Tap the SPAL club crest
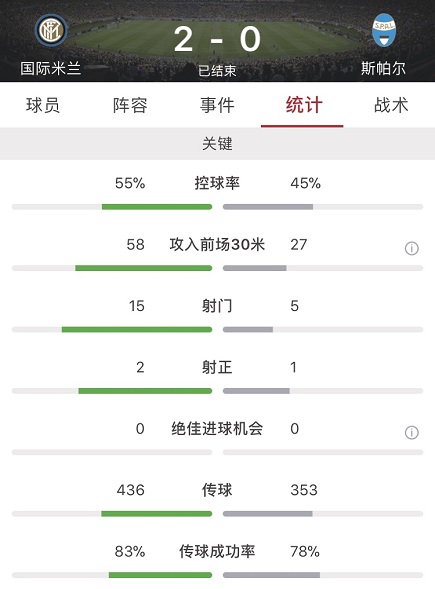Image resolution: width=435 pixels, height=589 pixels. 384,30
